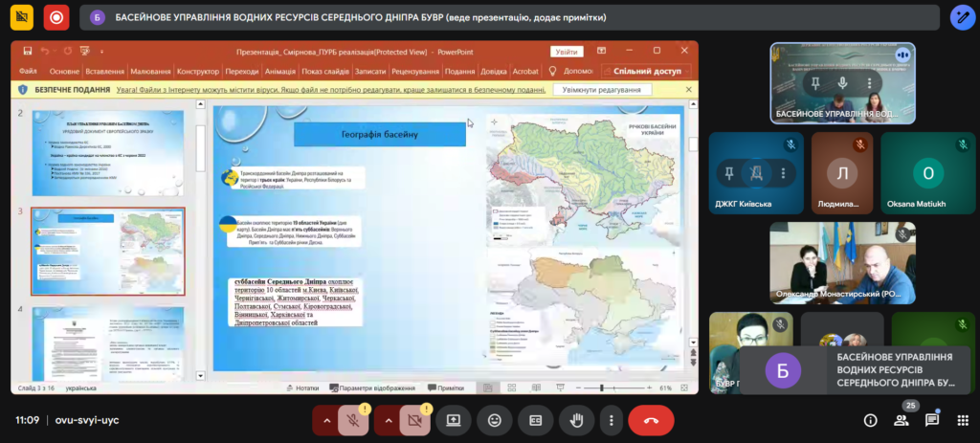Pin the ДЖКГ Київська participant tile
Image resolution: width=980 pixels, height=443 pixels.
729,173
